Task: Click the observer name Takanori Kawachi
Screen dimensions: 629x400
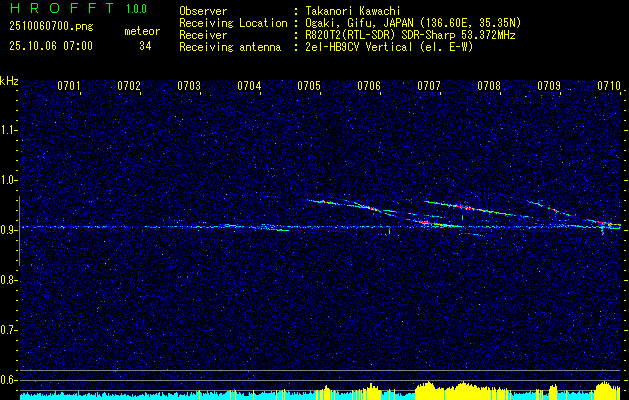Action: point(353,11)
